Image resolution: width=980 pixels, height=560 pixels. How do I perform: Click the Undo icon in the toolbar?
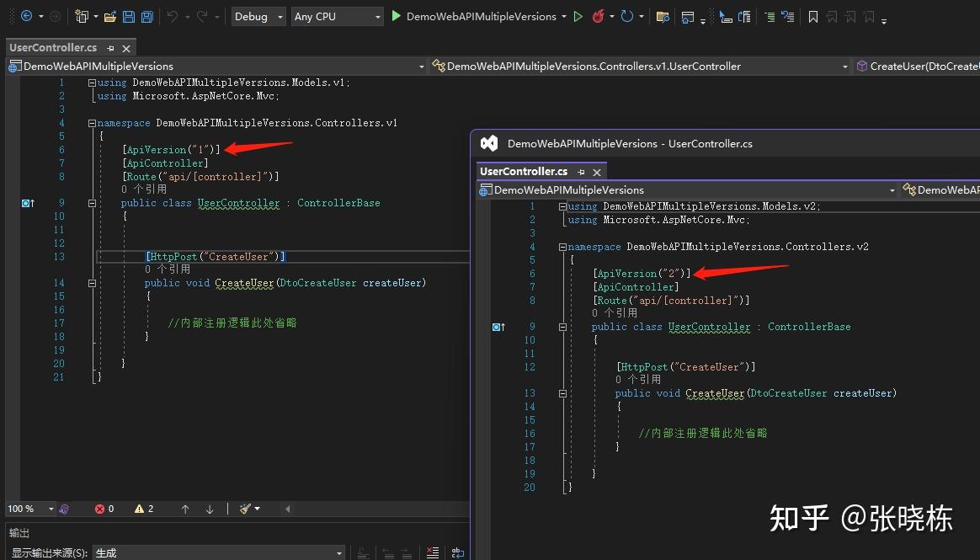(x=171, y=16)
